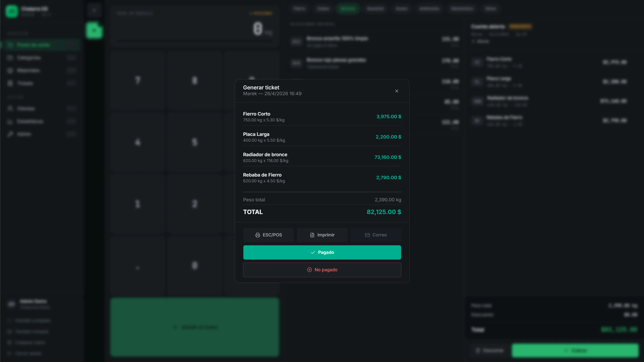Viewport: 644px width, 362px height.
Task: Tap keypad digit 1 behind the dialog
Action: coord(138,204)
